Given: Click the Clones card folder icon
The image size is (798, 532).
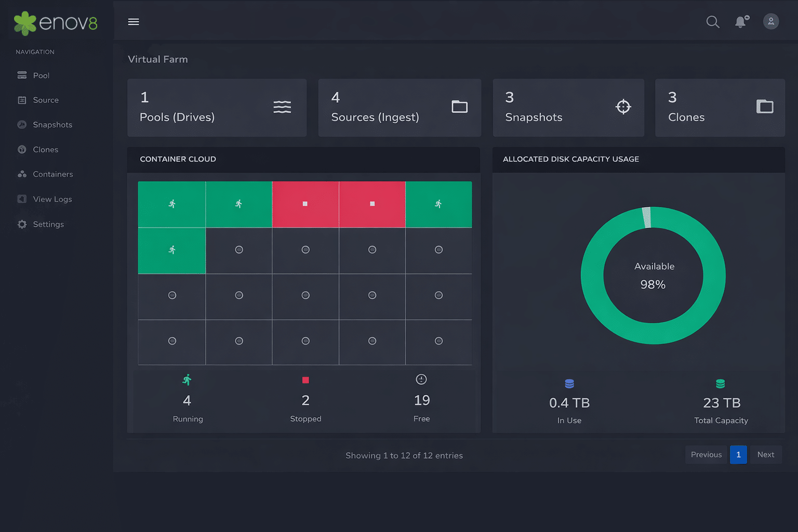Looking at the screenshot, I should (x=764, y=107).
